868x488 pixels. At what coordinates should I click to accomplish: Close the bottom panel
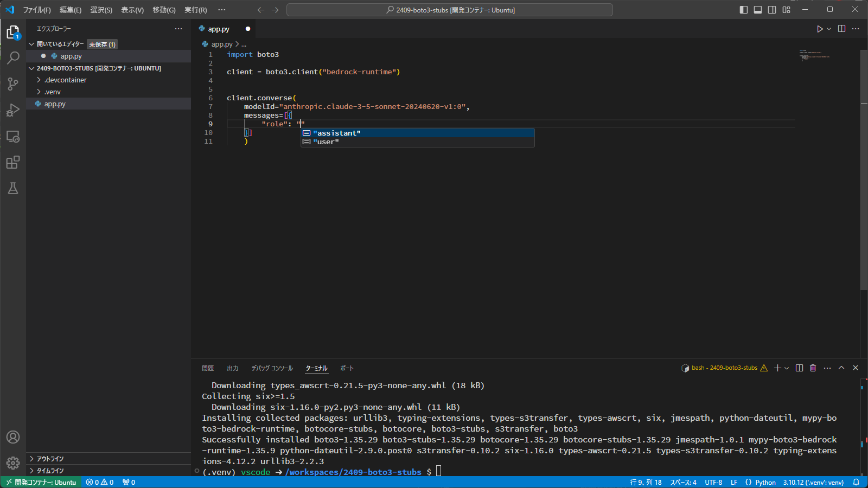coord(856,368)
